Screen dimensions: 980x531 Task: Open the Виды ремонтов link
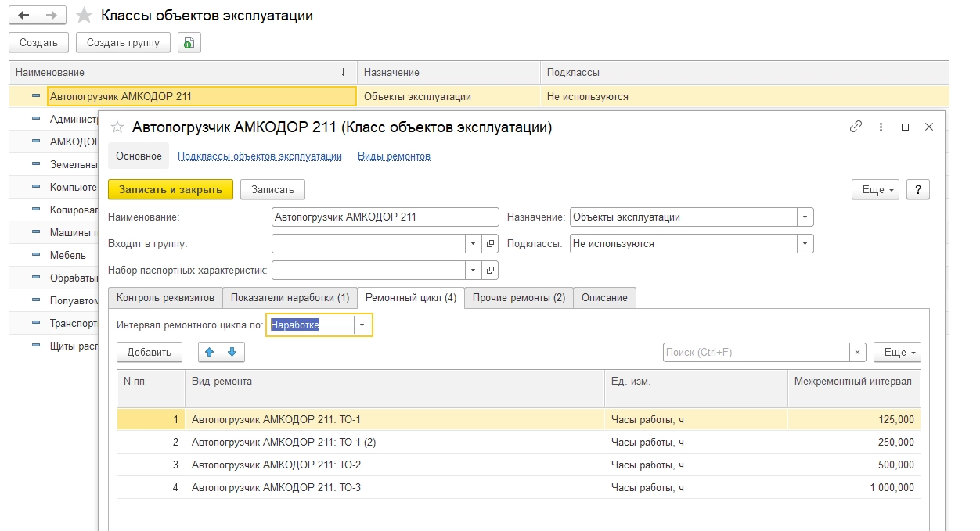(x=394, y=156)
